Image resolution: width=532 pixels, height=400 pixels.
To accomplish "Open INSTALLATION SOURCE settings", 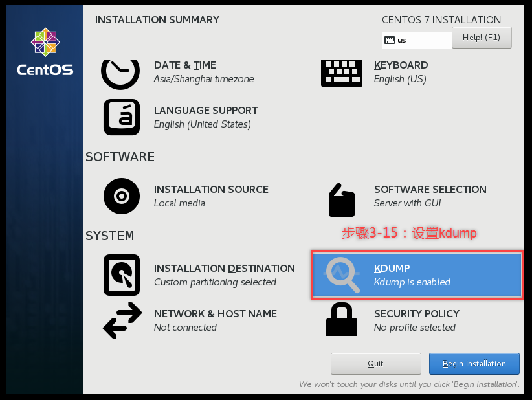I will 211,189.
